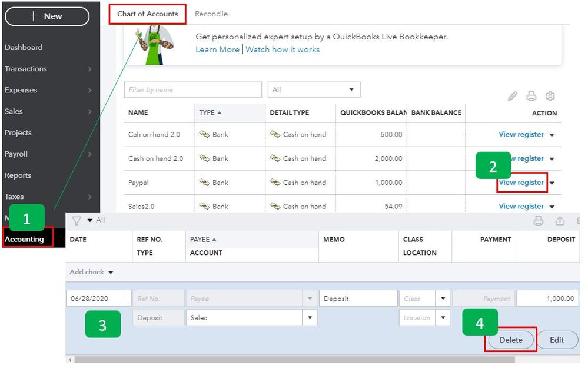This screenshot has height=368, width=588.
Task: Click the Payee field in the register
Action: click(x=251, y=299)
